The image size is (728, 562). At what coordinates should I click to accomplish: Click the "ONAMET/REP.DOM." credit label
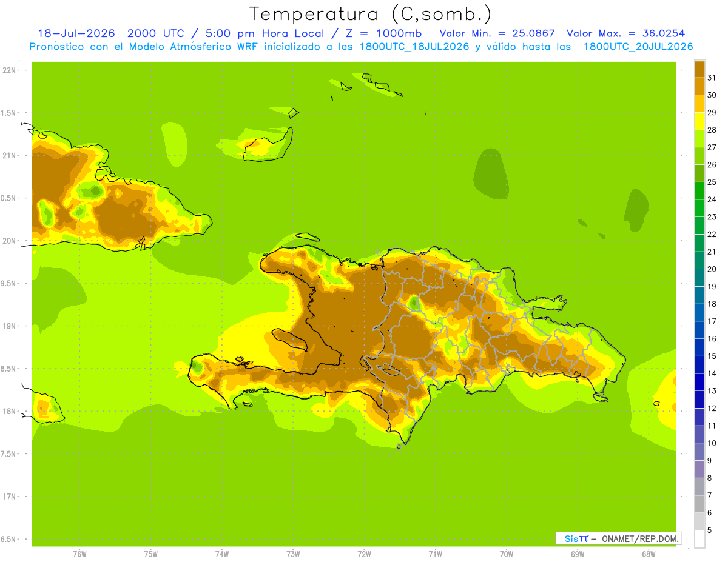(x=639, y=538)
